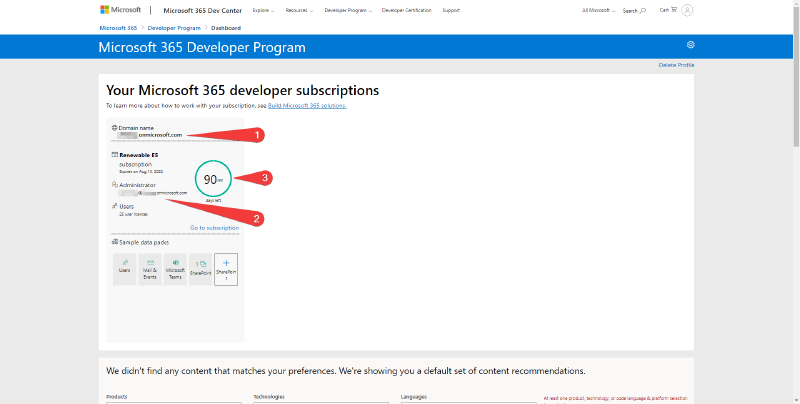Expand the Explore menu
The width and height of the screenshot is (800, 404).
coord(263,10)
